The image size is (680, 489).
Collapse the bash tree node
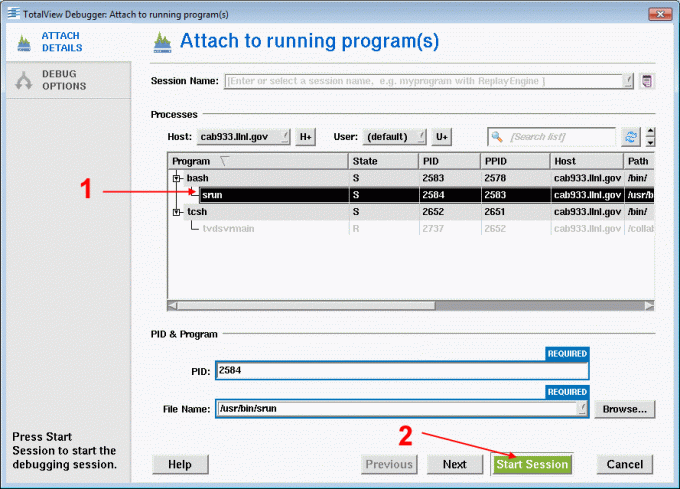coord(176,178)
